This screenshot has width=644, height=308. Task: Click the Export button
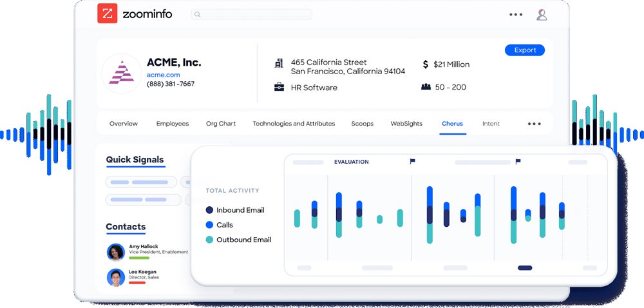click(525, 50)
